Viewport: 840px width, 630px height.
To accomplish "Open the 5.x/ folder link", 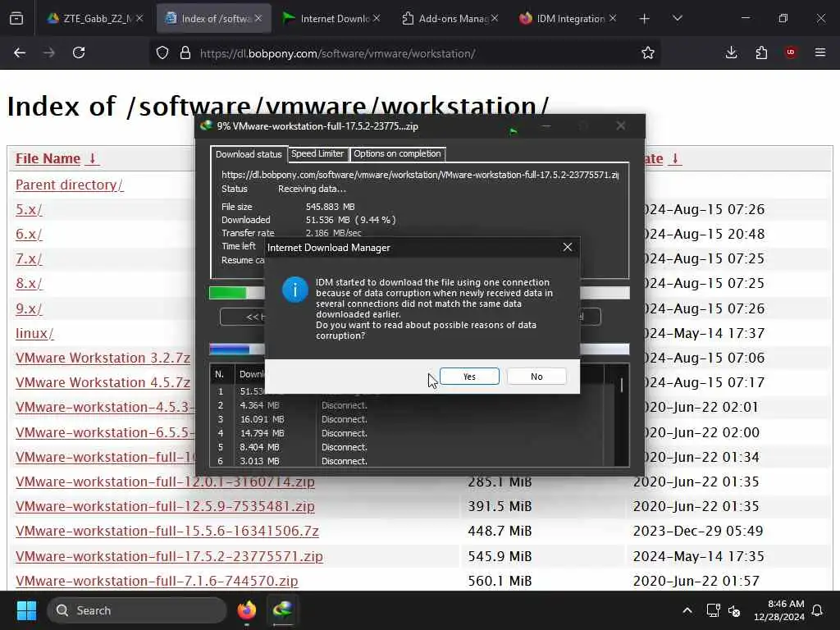I will click(x=29, y=209).
